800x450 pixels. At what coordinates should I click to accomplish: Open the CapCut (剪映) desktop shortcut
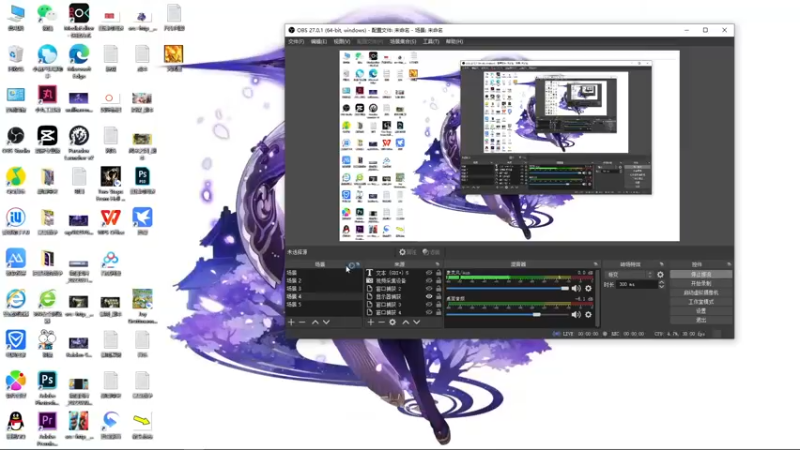(47, 140)
